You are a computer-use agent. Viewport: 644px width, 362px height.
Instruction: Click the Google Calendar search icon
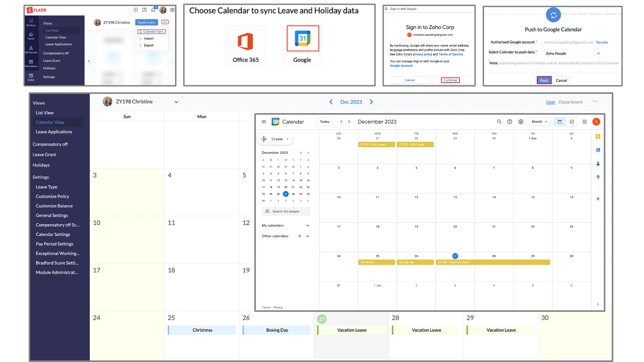[x=499, y=122]
